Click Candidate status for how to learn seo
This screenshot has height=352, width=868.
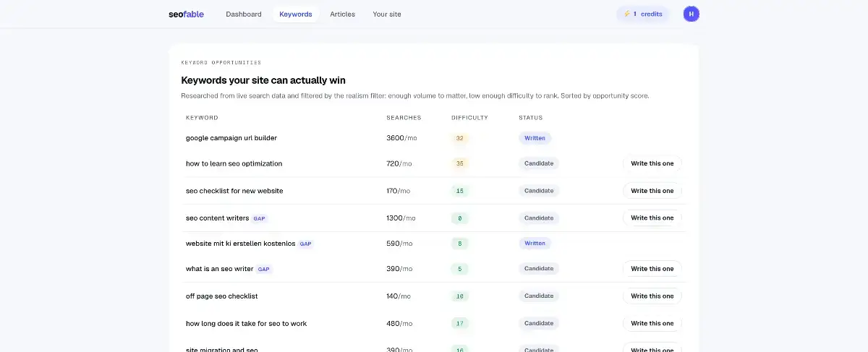[x=539, y=163]
